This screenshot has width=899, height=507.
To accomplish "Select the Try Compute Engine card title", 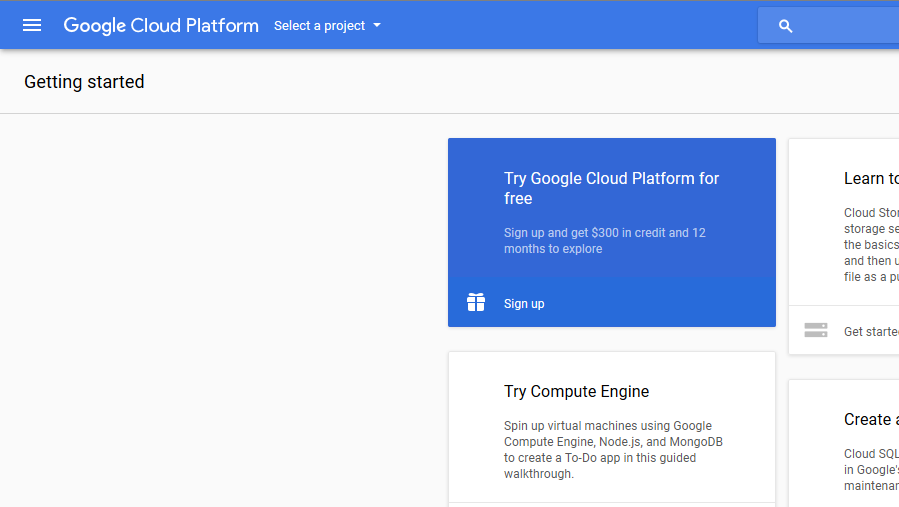I will [x=576, y=391].
